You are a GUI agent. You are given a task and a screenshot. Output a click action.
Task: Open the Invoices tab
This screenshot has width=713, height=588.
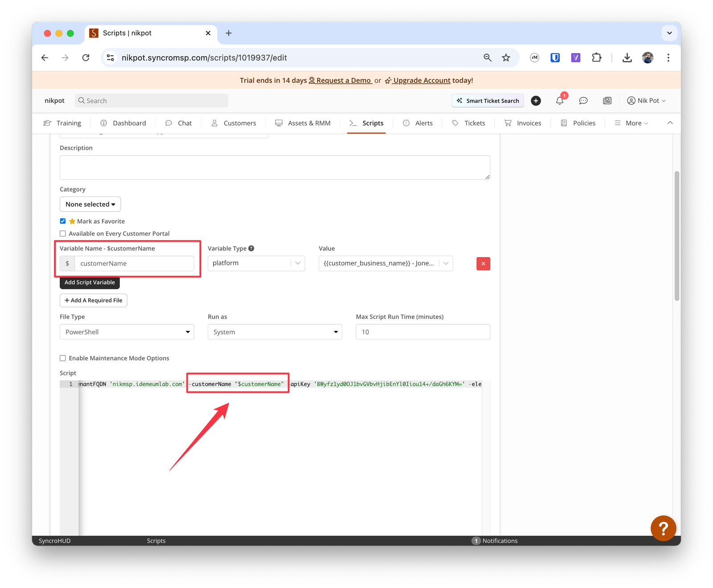(523, 123)
